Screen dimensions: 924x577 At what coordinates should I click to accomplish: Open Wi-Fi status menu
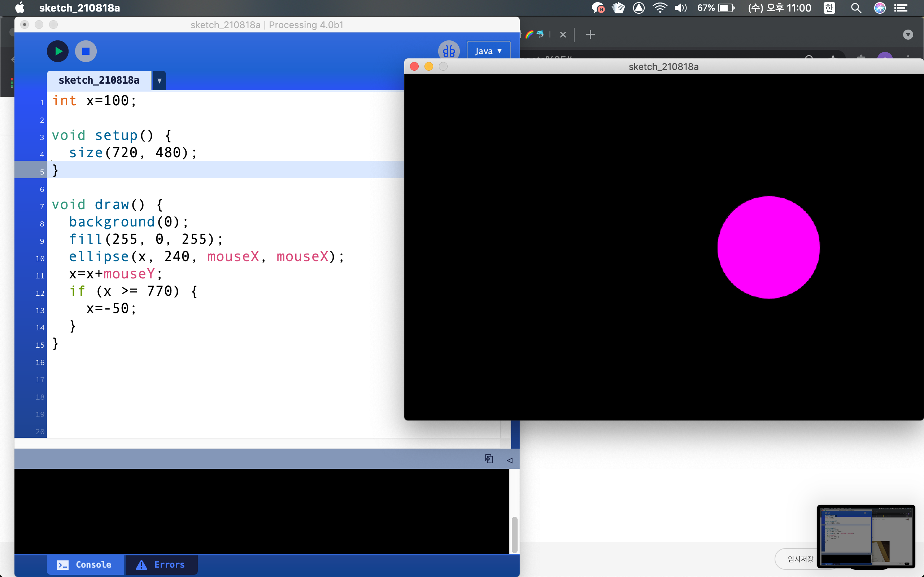pos(660,8)
